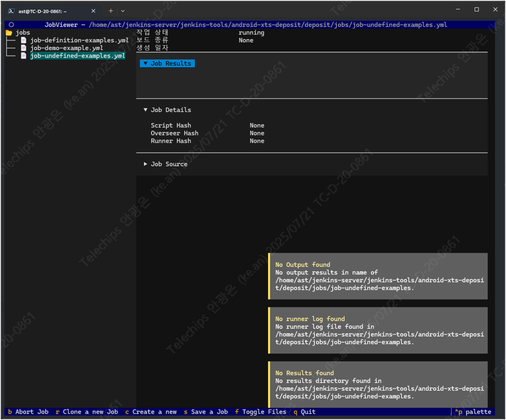Screen dimensions: 506x420
Task: Open the command palette in footer
Action: [x=473, y=412]
